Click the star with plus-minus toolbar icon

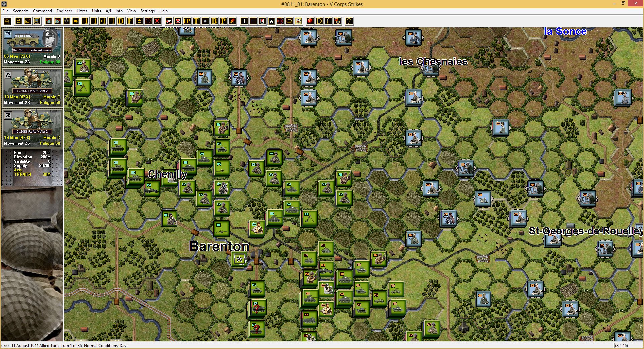pyautogui.click(x=169, y=21)
